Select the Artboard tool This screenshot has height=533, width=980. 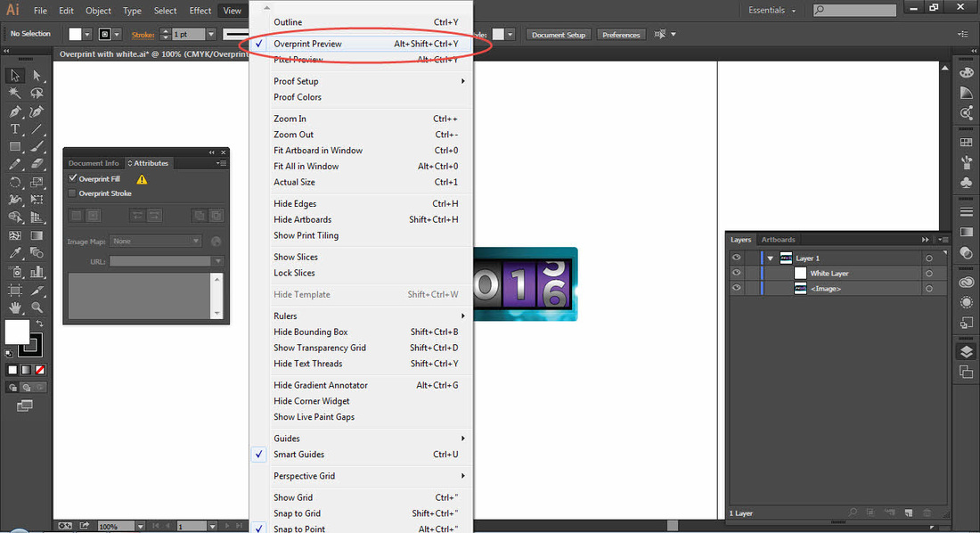tap(14, 290)
